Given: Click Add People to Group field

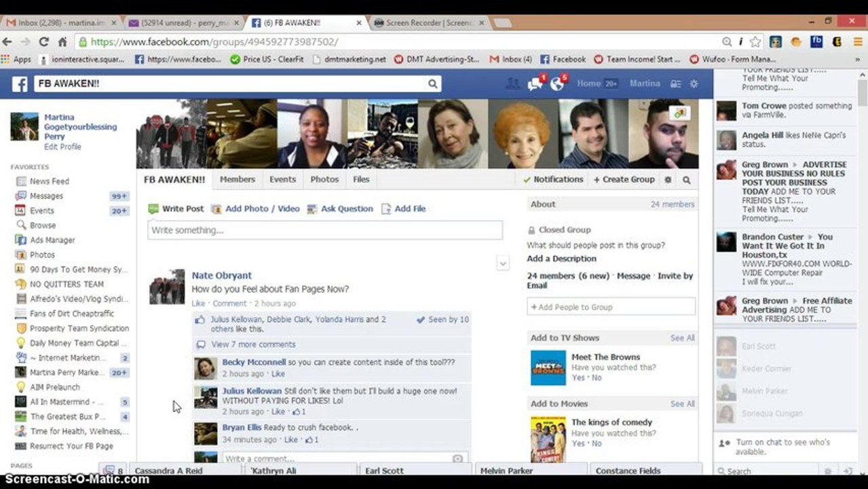Looking at the screenshot, I should click(x=611, y=306).
